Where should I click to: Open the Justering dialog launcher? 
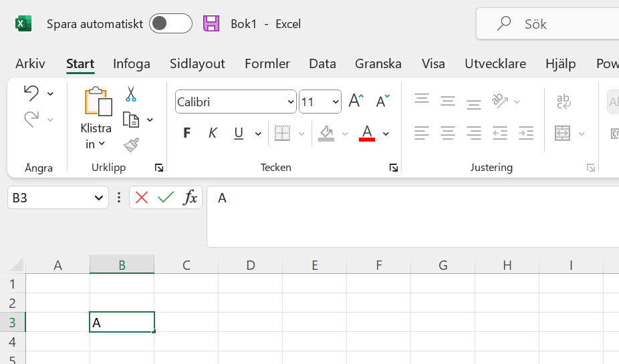coord(590,168)
